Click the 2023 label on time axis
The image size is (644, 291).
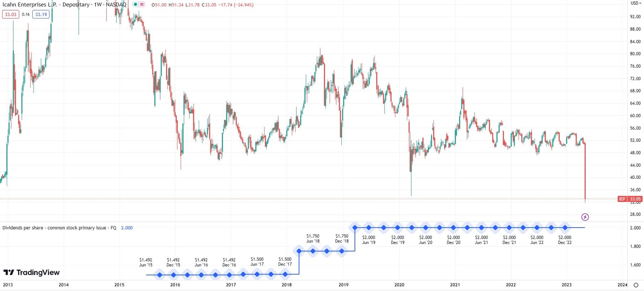pyautogui.click(x=566, y=285)
